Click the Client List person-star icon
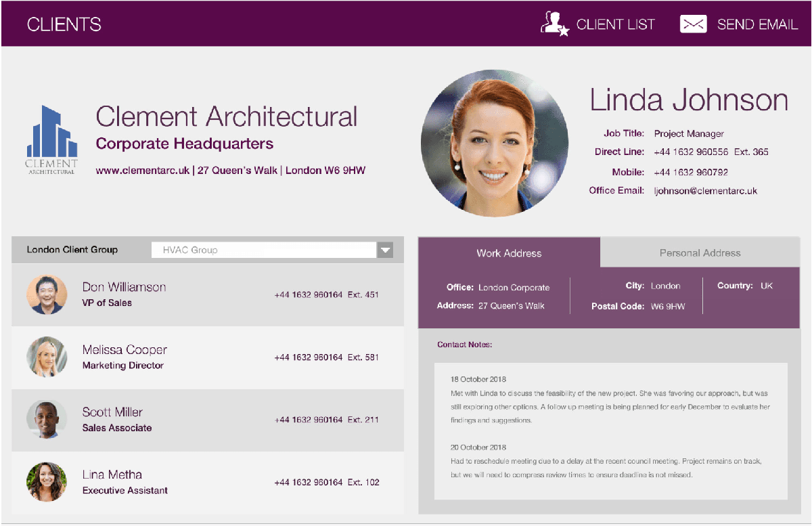 point(555,24)
